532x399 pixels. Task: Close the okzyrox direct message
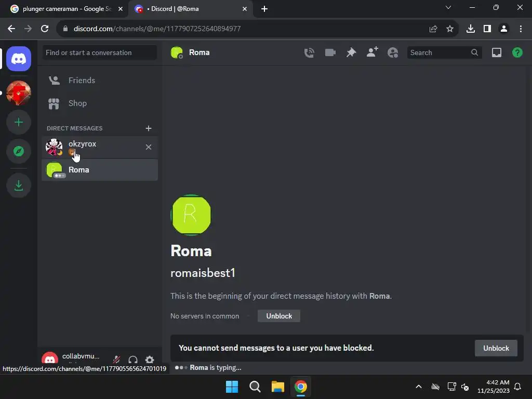tap(148, 147)
